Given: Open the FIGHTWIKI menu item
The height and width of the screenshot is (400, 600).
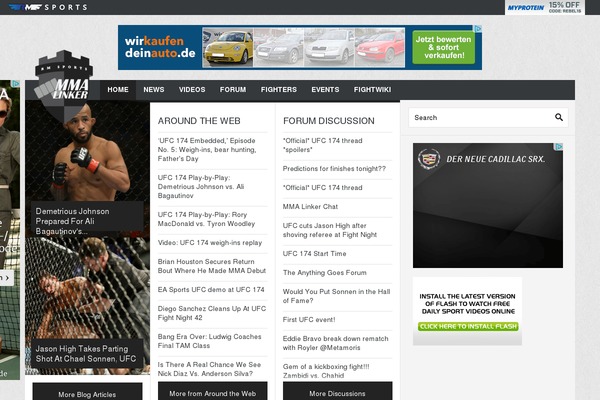Looking at the screenshot, I should pyautogui.click(x=372, y=90).
